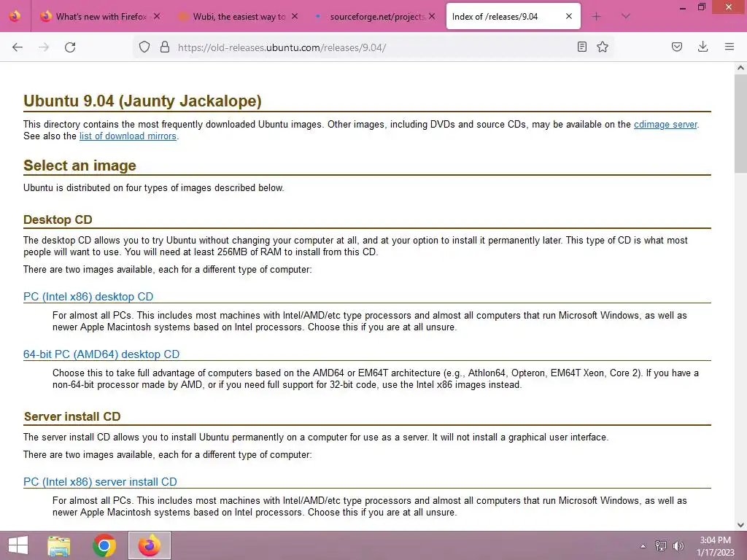Open volume control tray icon
This screenshot has width=747, height=560.
click(678, 545)
